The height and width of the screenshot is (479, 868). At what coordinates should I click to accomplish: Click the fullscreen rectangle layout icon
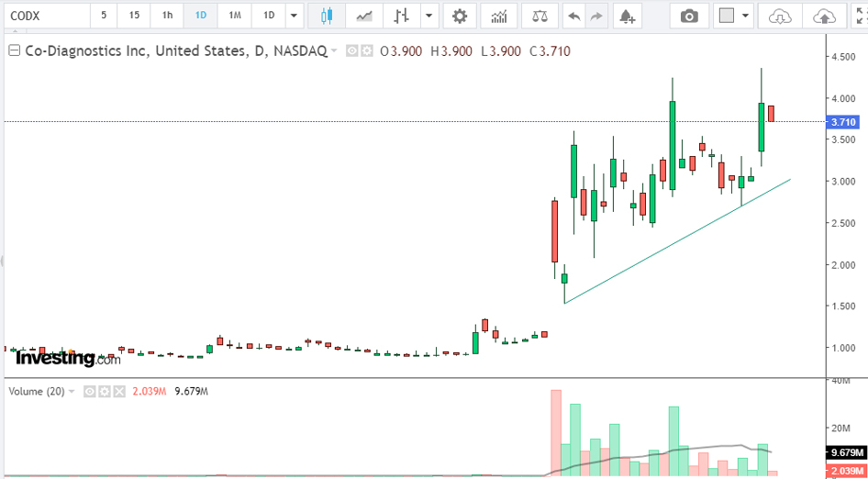[x=727, y=17]
